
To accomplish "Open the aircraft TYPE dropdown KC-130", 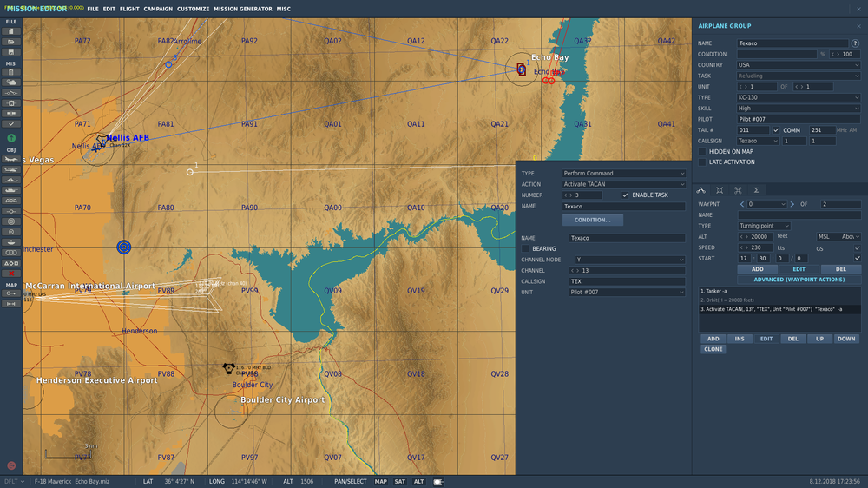I will [x=799, y=97].
